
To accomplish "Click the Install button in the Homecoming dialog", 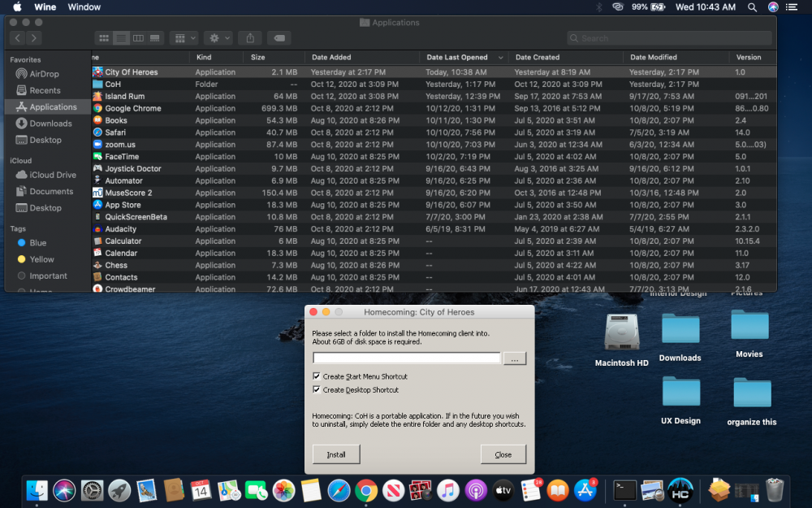I will [335, 454].
